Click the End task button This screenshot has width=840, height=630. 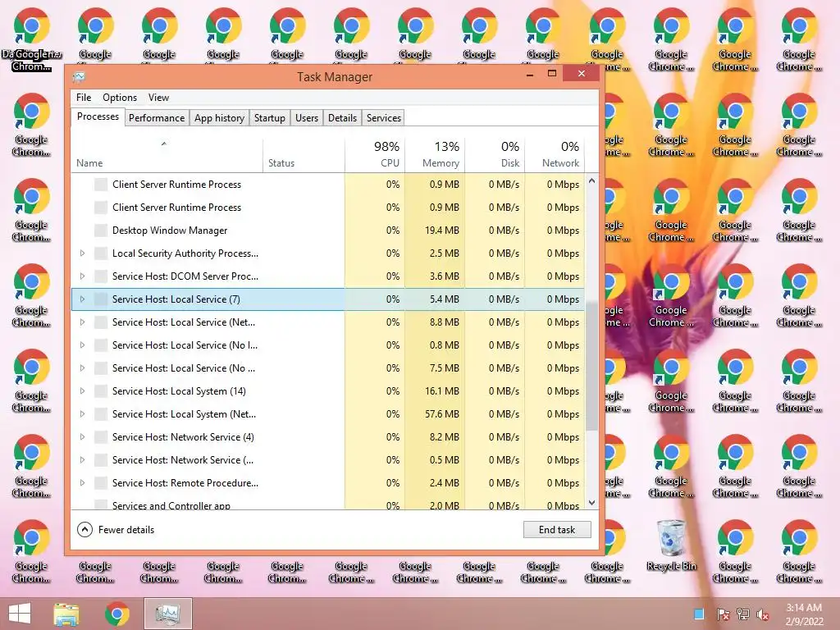557,530
